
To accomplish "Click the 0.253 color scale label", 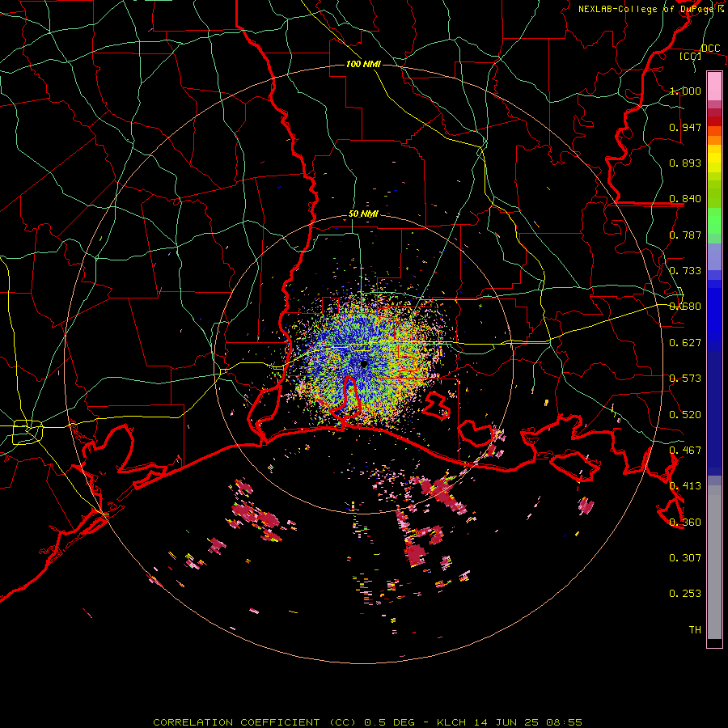I will pyautogui.click(x=685, y=594).
